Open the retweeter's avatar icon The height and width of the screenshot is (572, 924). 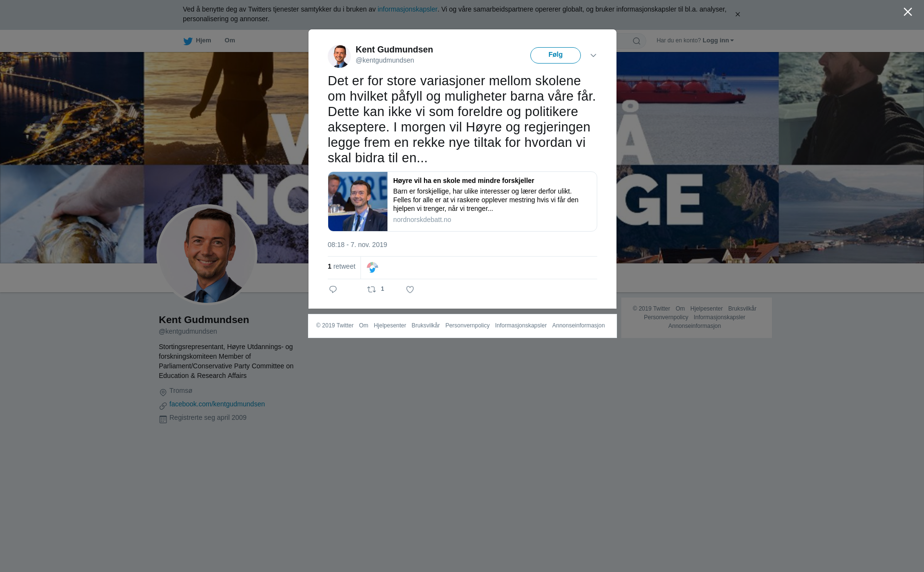(372, 267)
